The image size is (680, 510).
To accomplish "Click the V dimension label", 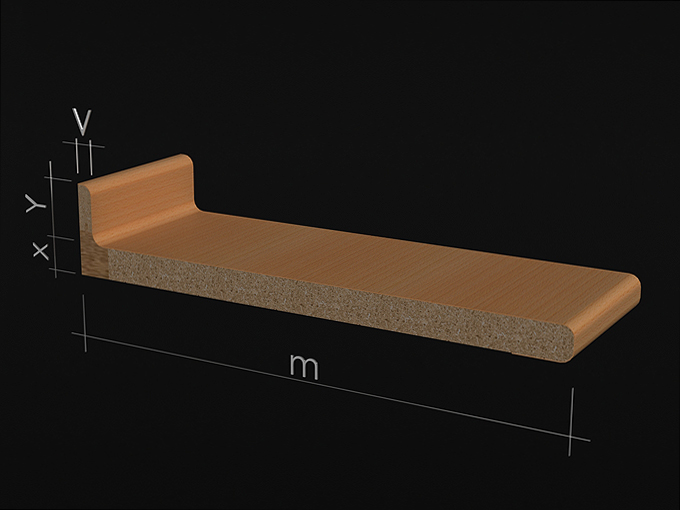I will click(x=82, y=122).
